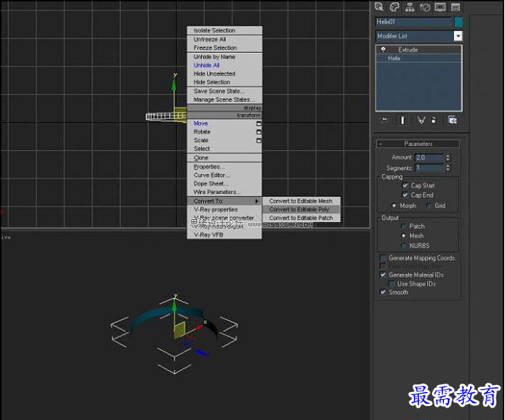Open the Display command panel tab
Image resolution: width=505 pixels, height=420 pixels.
[441, 7]
